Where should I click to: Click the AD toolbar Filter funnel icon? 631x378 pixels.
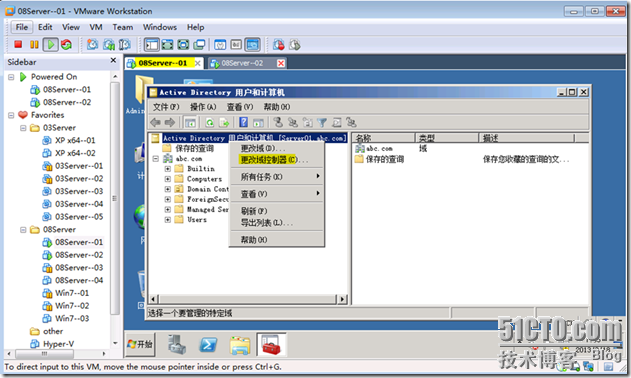(322, 122)
